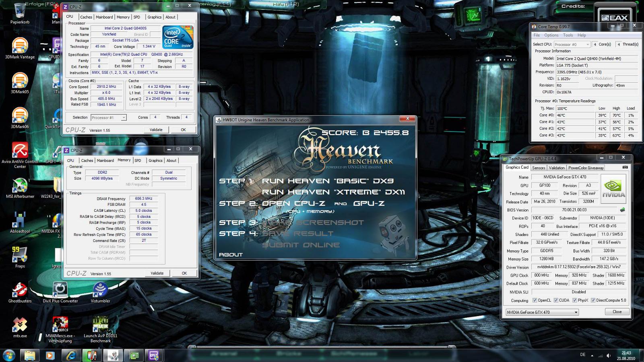644x362 pixels.
Task: Click Run Heaven "Basic" DX9
Action: coord(328,181)
